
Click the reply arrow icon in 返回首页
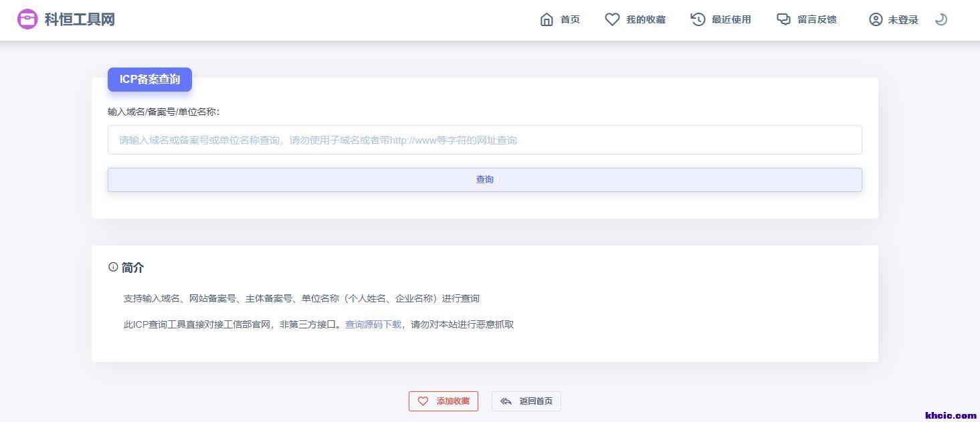[x=506, y=401]
